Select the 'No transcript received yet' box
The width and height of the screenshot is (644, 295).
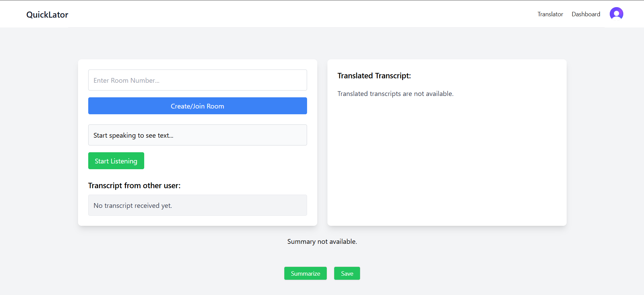point(197,205)
